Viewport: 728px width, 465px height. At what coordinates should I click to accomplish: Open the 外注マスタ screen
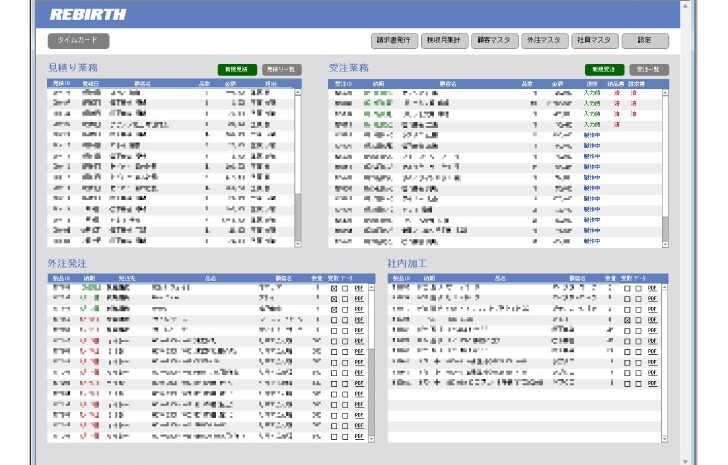545,41
